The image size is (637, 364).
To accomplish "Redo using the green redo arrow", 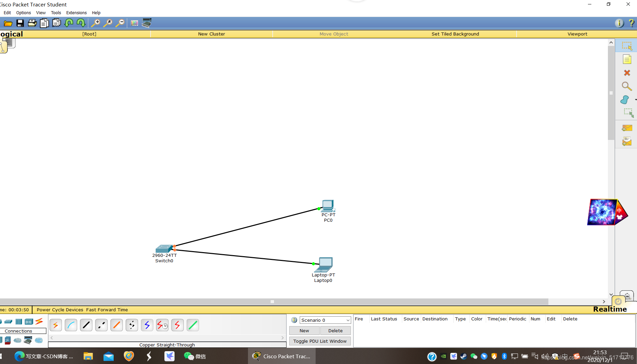I will [81, 23].
